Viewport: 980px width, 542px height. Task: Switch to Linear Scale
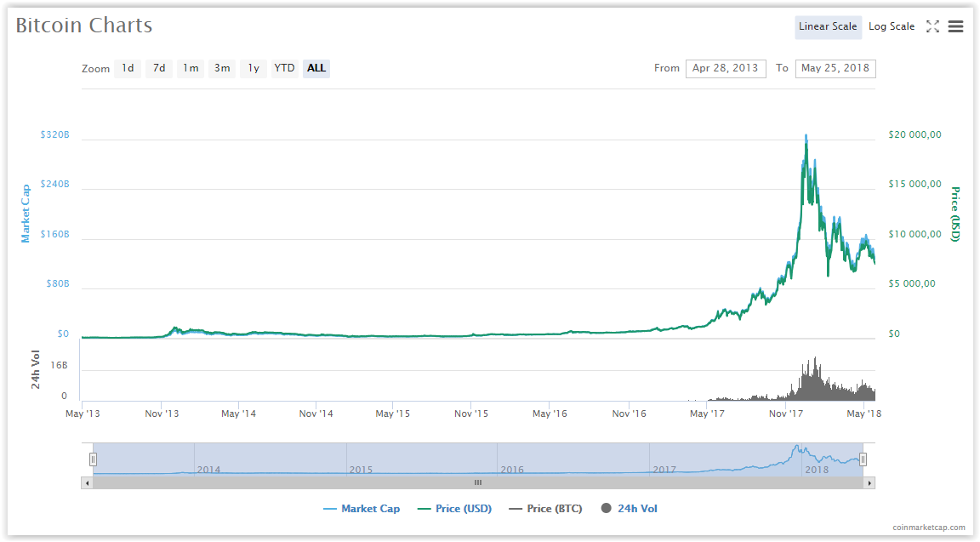(x=828, y=27)
